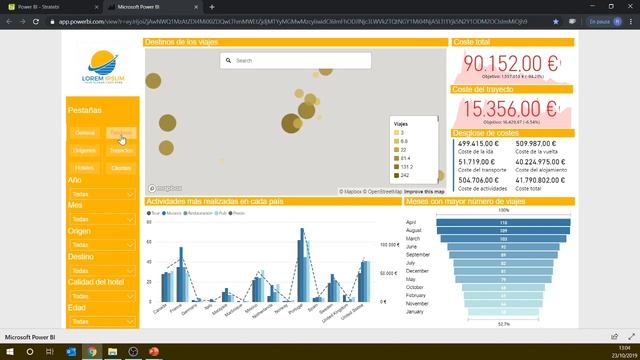The width and height of the screenshot is (640, 360).
Task: Expand the Año filter dropdown
Action: tap(102, 194)
